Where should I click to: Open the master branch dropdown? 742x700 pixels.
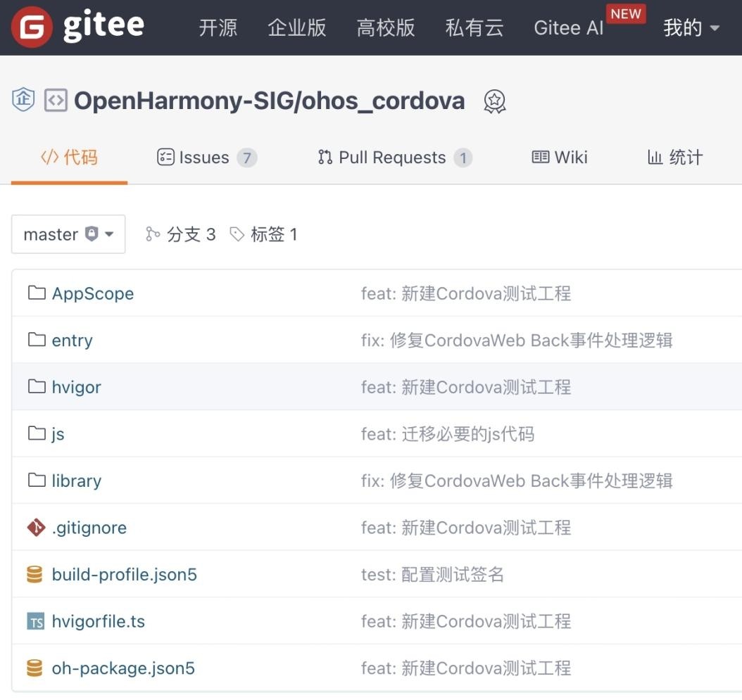68,234
